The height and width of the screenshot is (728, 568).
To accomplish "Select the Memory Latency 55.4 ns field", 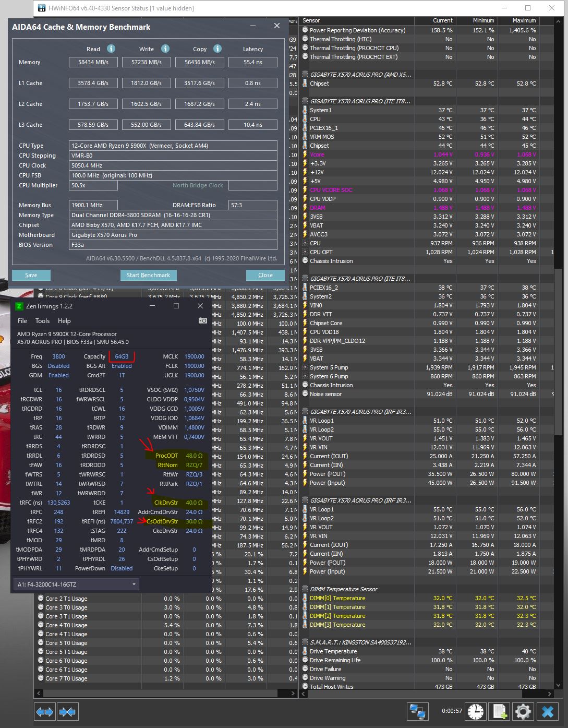I will [x=253, y=62].
